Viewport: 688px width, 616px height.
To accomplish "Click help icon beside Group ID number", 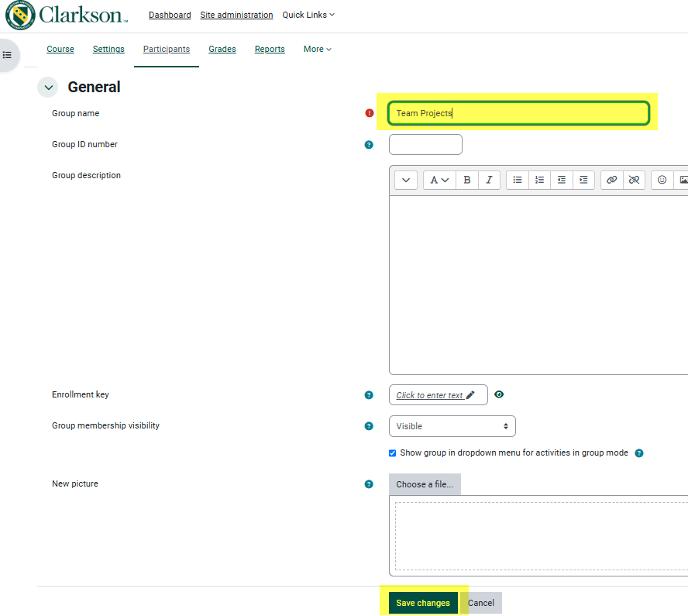I will 369,145.
